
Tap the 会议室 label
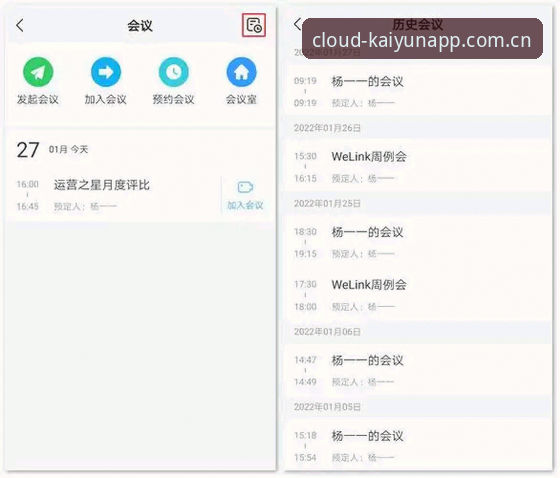point(241,99)
